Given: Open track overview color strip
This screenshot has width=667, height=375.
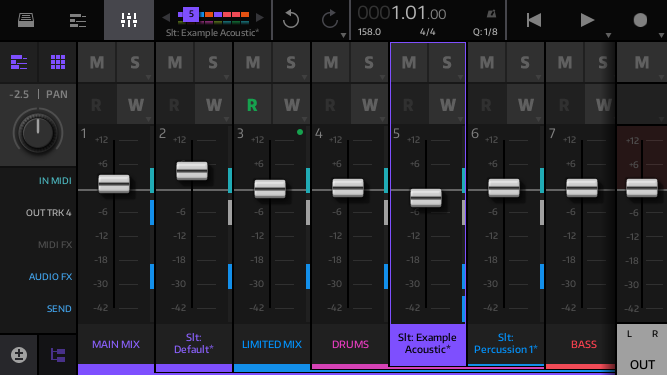Looking at the screenshot, I should click(x=213, y=16).
